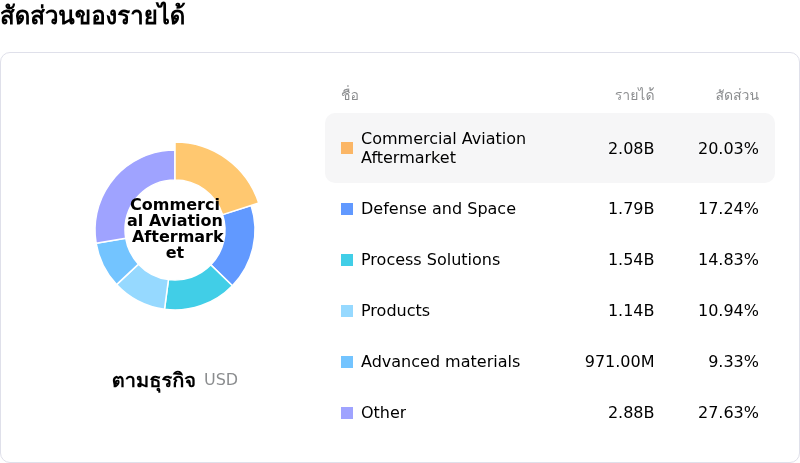Click the ตามธุรกิจ label under the chart

154,380
